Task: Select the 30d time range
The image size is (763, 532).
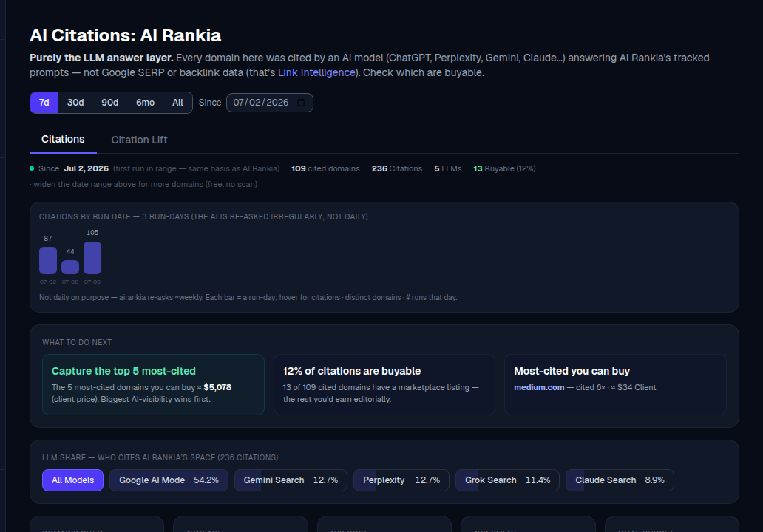Action: 75,103
